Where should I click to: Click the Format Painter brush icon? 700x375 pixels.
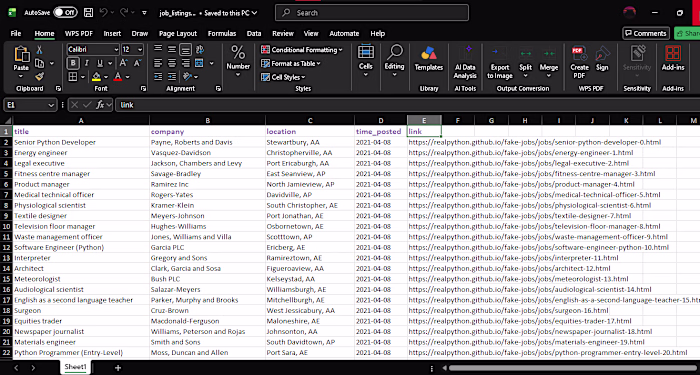(x=39, y=77)
